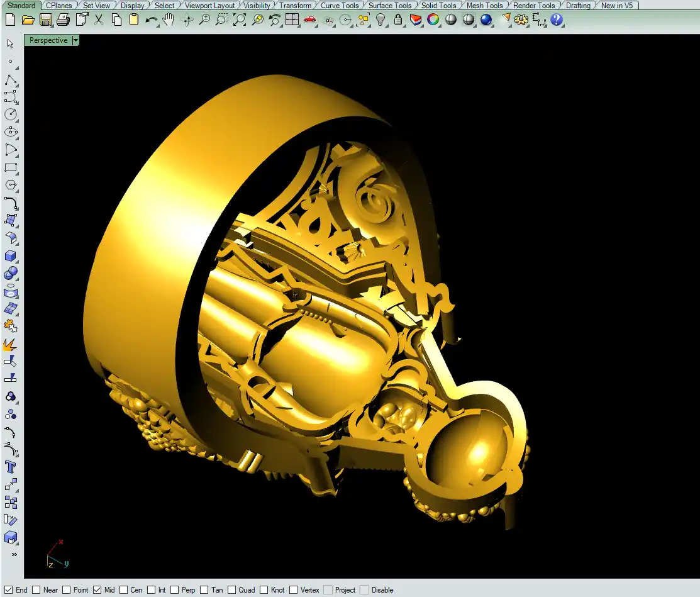Expand the sidebar toolbar overflow chevron
This screenshot has width=700, height=597.
pos(14,555)
